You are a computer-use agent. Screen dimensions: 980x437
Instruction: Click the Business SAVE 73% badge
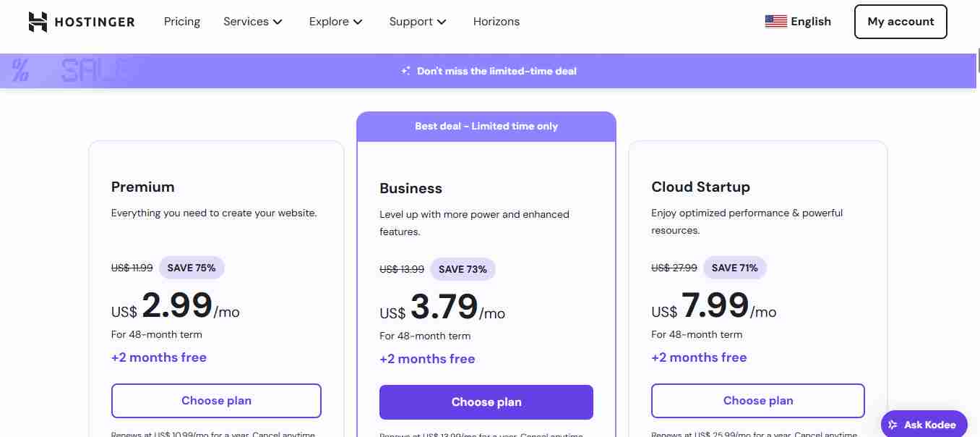coord(463,269)
